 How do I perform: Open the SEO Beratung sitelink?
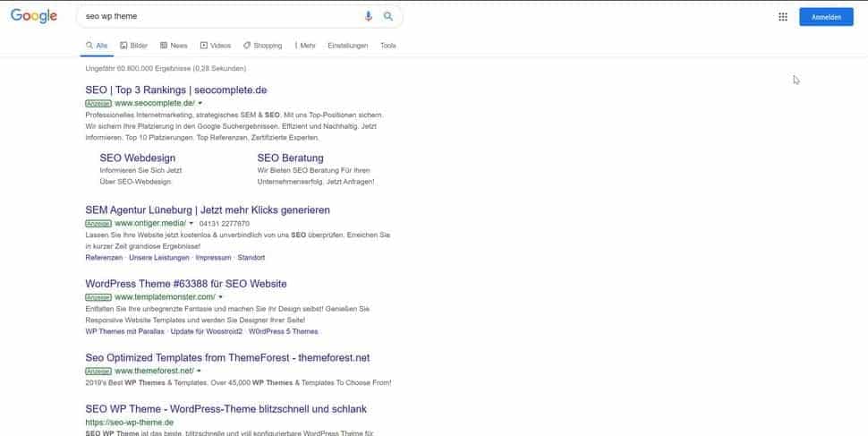pyautogui.click(x=290, y=158)
